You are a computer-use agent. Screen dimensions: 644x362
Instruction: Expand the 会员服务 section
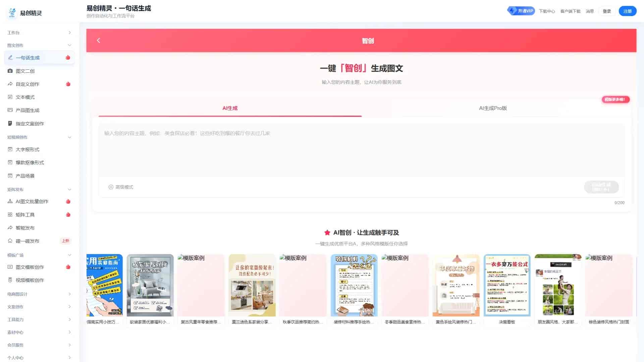[x=39, y=345]
